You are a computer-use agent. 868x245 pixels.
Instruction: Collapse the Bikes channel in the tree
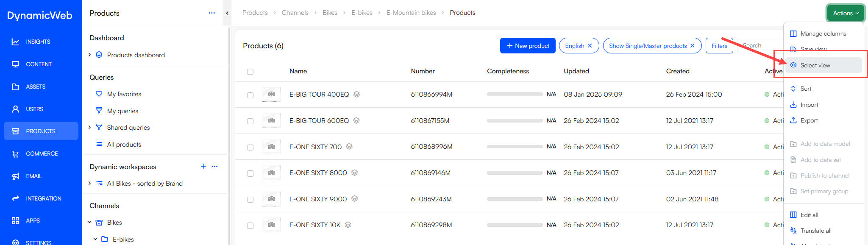pos(89,222)
